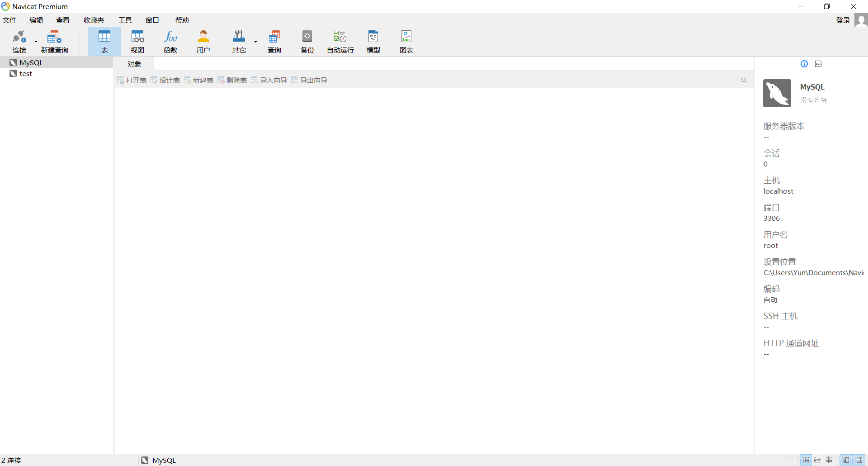Open the 自动运行 (Automation) toolbar icon
This screenshot has height=466, width=868.
(x=340, y=42)
